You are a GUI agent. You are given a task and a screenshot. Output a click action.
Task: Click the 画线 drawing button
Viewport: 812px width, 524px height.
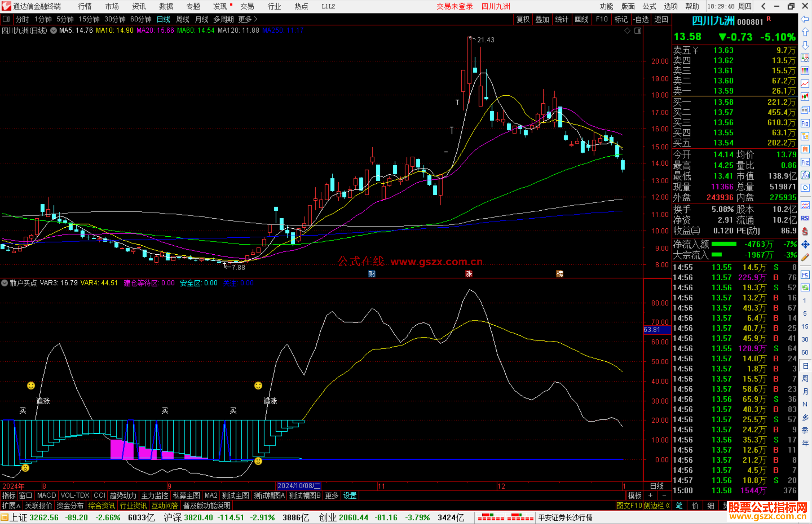click(582, 19)
